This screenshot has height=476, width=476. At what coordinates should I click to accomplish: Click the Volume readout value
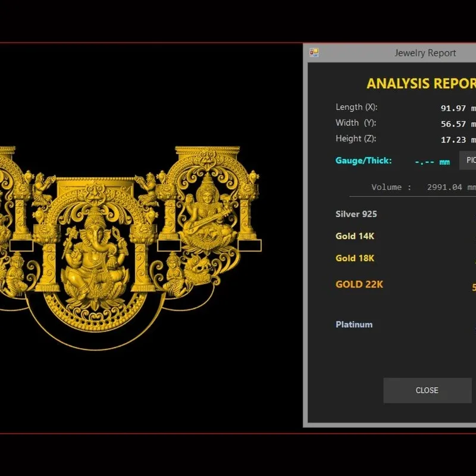452,187
